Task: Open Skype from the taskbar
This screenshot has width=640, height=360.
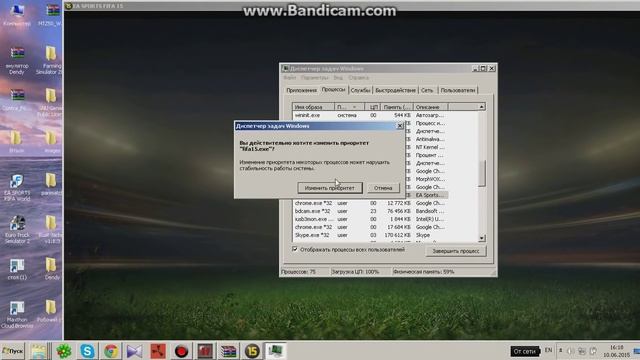Action: [x=87, y=351]
